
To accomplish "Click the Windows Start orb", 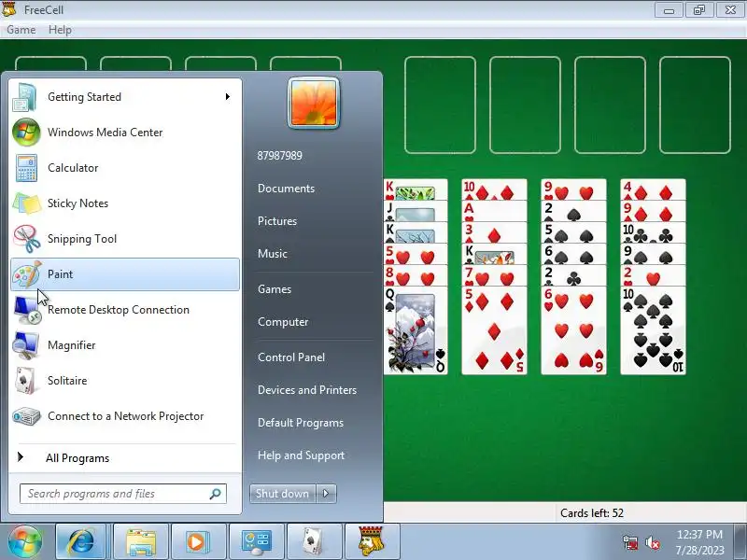I will pos(25,542).
